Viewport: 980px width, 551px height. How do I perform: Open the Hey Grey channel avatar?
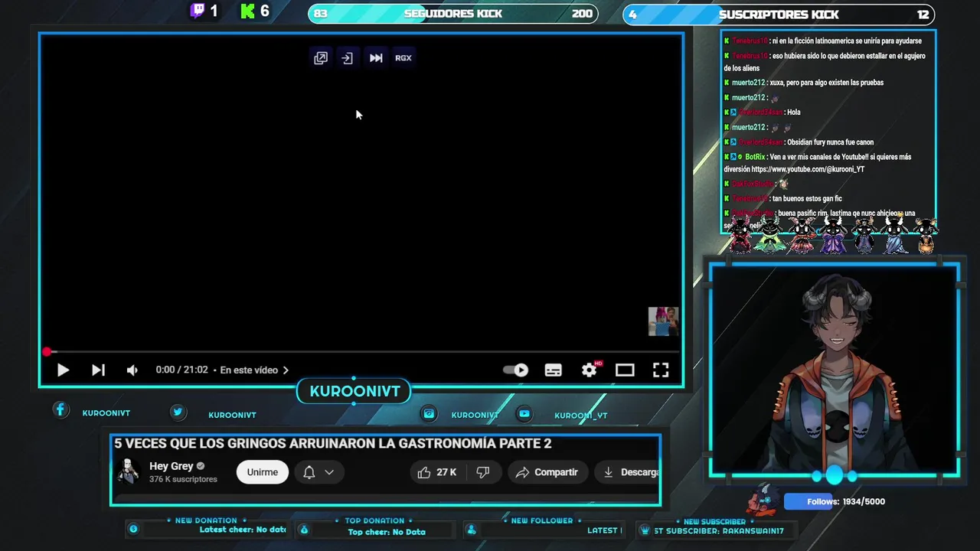point(129,472)
